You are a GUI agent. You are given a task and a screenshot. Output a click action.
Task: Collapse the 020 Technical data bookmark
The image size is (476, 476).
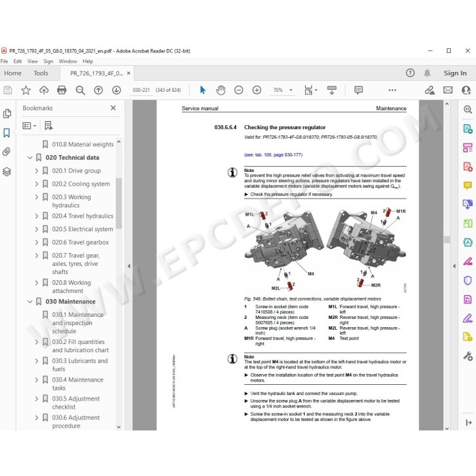[30, 158]
